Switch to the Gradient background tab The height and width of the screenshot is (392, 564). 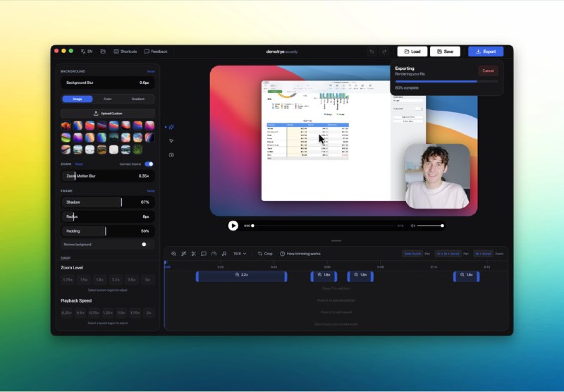[138, 99]
